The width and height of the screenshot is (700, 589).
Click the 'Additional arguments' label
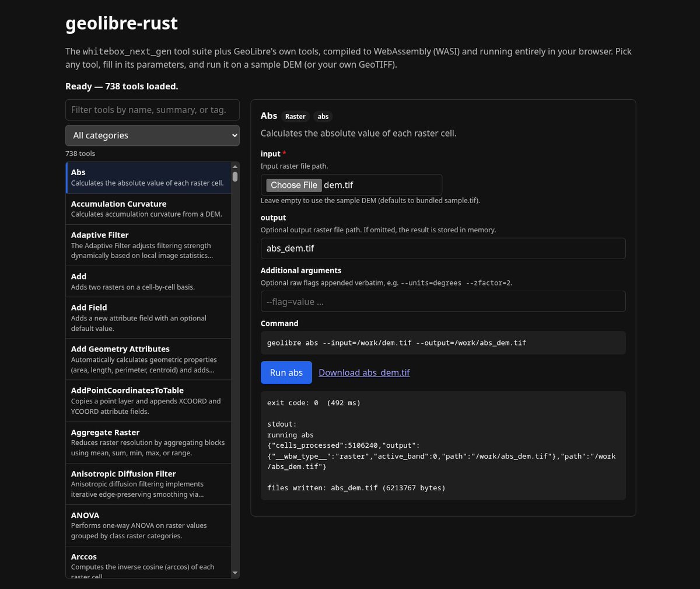[x=301, y=270]
